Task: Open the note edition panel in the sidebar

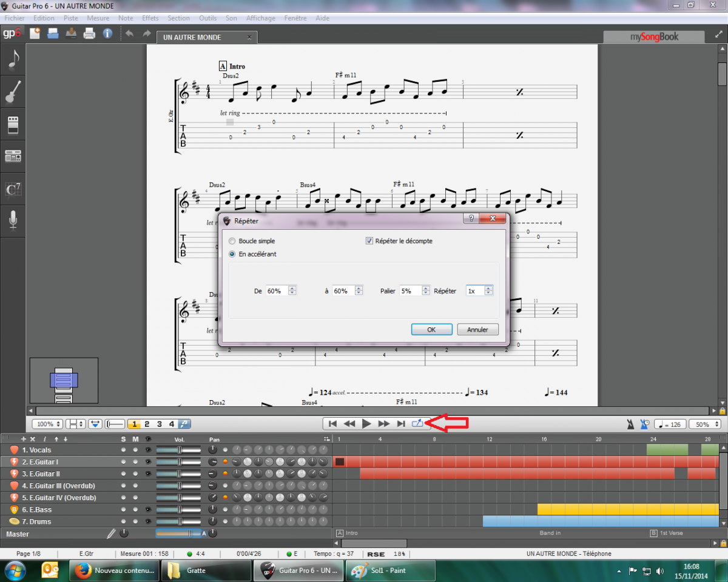Action: 13,59
